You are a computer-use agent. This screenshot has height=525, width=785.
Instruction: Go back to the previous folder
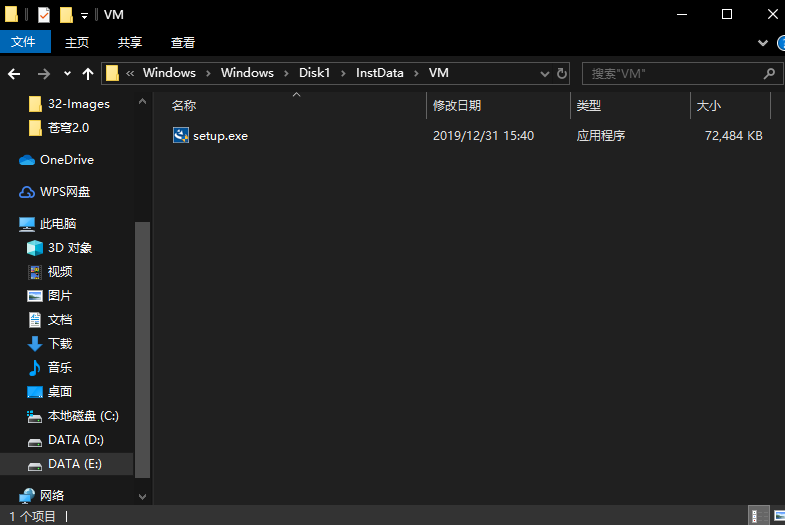pos(14,74)
